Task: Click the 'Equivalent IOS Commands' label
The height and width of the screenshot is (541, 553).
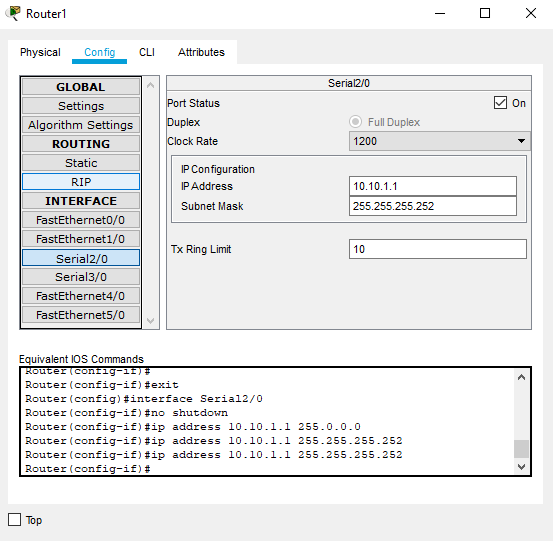Action: click(x=81, y=359)
